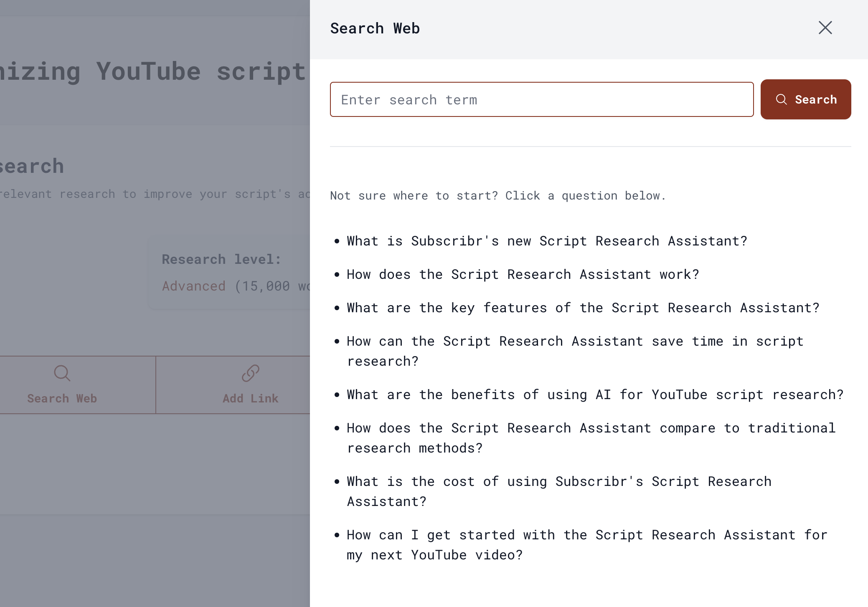
Task: Select 'How does the Script Research Assistant work?'
Action: (x=523, y=275)
